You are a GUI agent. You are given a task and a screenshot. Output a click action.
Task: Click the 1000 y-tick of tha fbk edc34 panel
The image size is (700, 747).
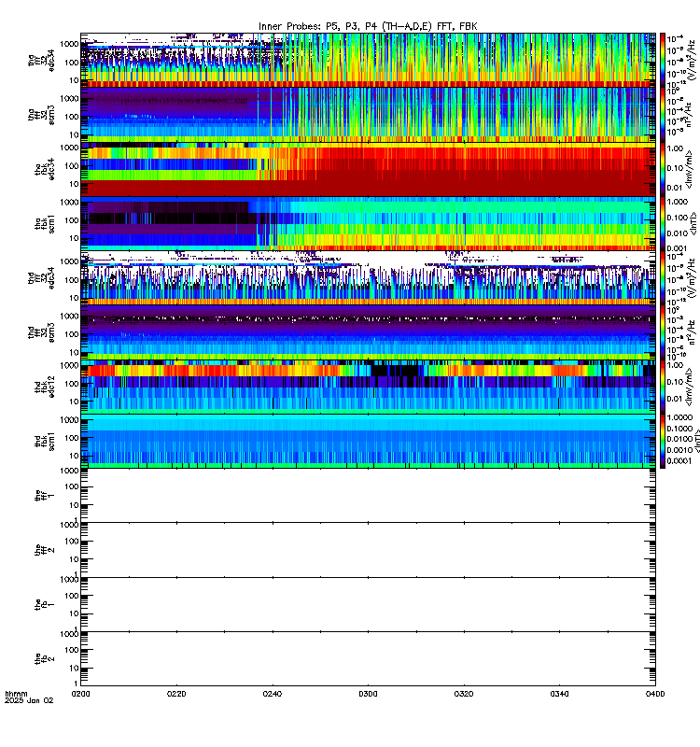click(69, 148)
